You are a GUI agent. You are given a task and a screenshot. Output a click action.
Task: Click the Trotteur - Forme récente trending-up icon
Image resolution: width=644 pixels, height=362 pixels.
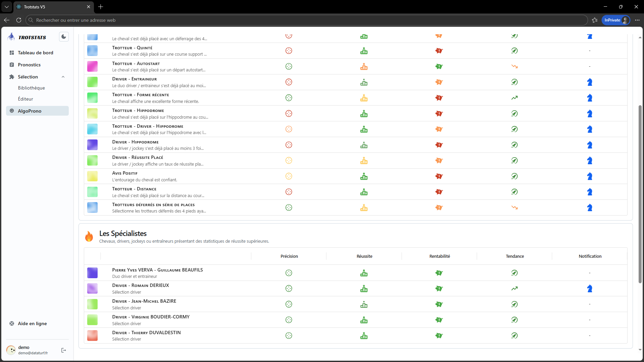pos(515,98)
